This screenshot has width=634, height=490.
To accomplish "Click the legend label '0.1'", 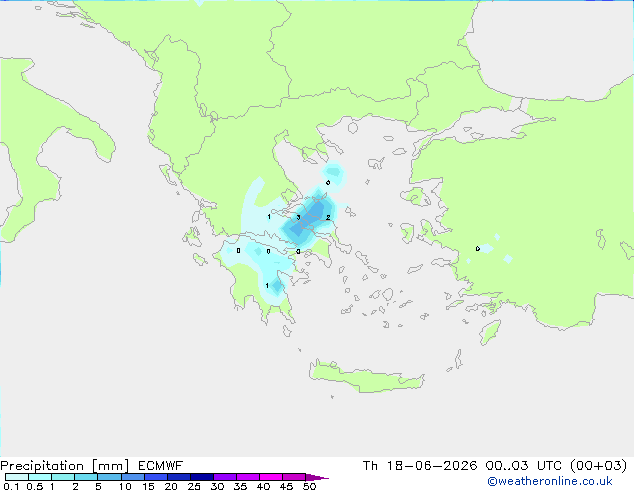I will (x=11, y=486).
